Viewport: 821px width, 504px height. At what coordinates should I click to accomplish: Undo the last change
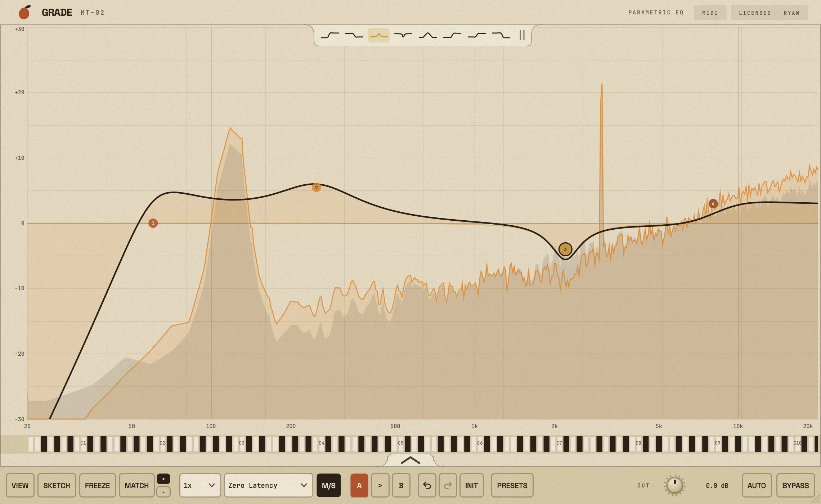(x=427, y=485)
